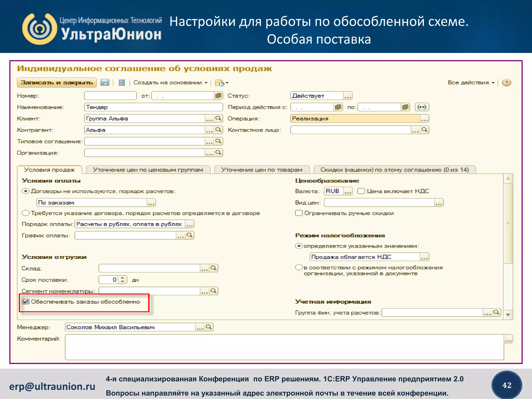
Task: Select 'Договоры не используются' radio button
Action: coord(25,191)
